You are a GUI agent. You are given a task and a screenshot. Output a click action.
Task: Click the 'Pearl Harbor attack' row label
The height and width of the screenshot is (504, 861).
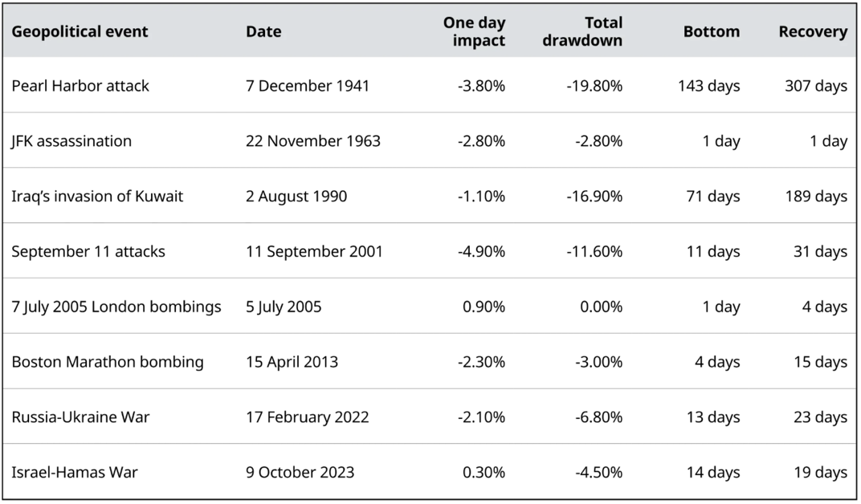[80, 86]
